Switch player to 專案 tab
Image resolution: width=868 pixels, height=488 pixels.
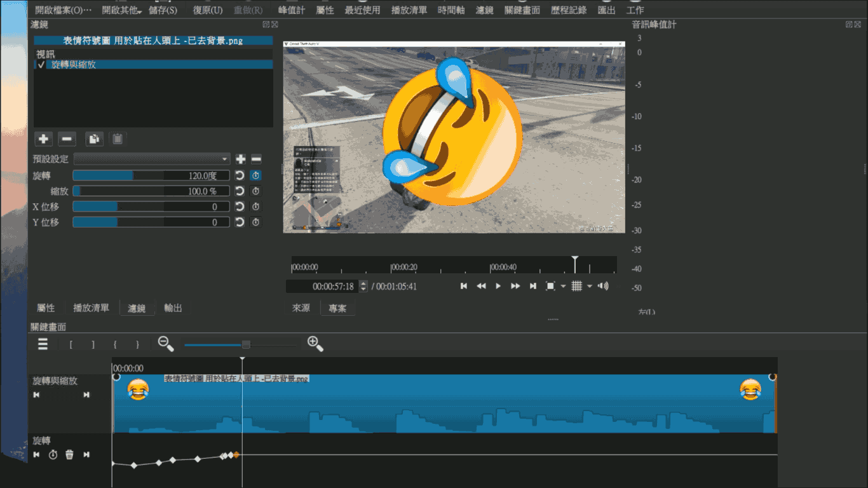tap(337, 308)
